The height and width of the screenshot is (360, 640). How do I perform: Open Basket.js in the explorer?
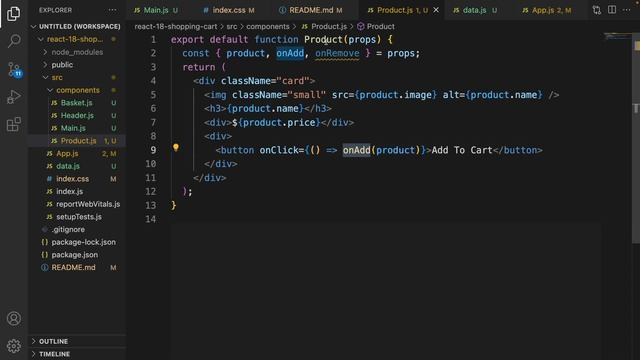pos(77,102)
